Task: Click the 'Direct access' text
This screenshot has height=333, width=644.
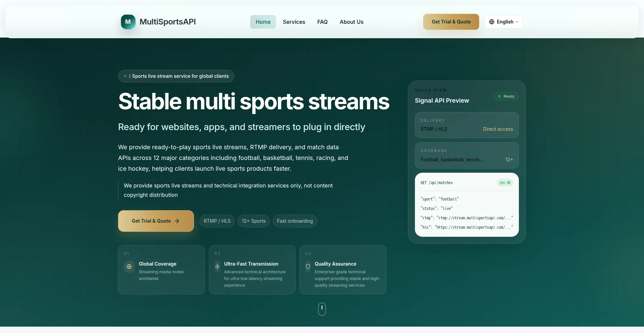Action: tap(498, 129)
